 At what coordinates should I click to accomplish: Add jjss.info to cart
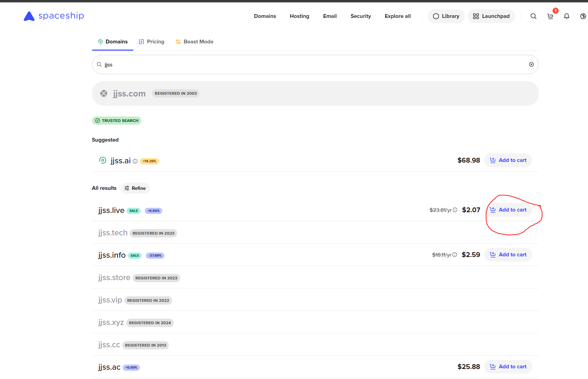pyautogui.click(x=508, y=255)
